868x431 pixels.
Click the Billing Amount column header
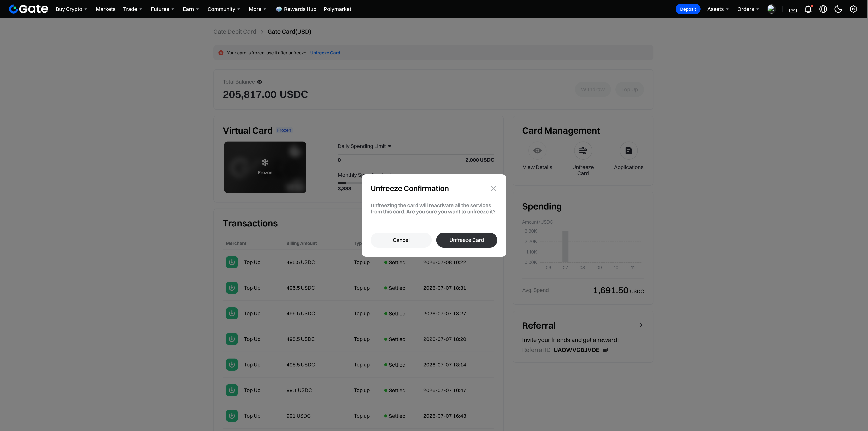(302, 243)
